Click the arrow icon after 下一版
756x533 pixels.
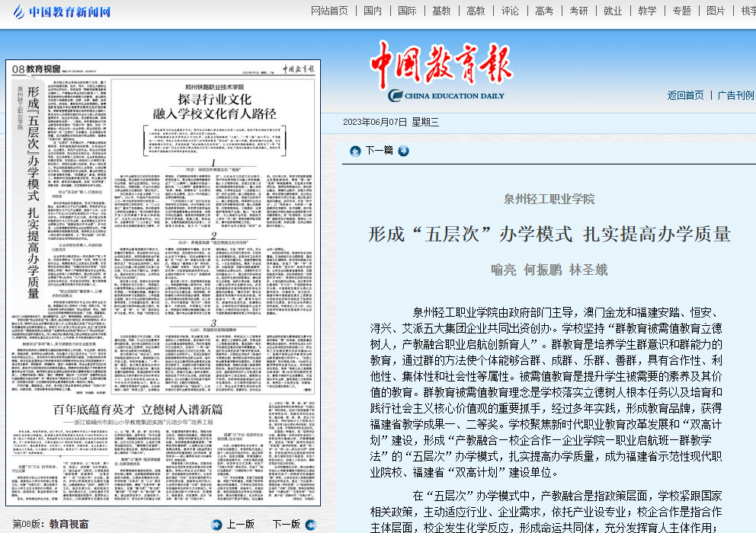click(311, 525)
